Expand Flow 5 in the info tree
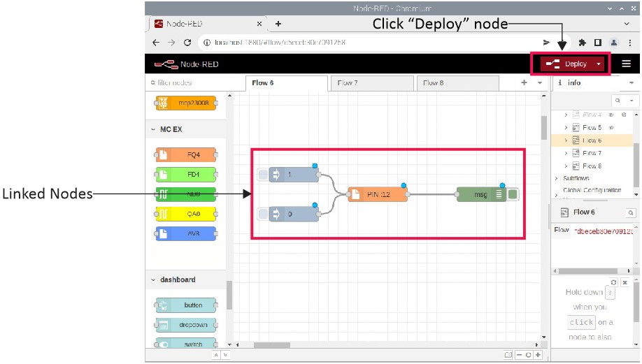This screenshot has width=642, height=364. [566, 128]
